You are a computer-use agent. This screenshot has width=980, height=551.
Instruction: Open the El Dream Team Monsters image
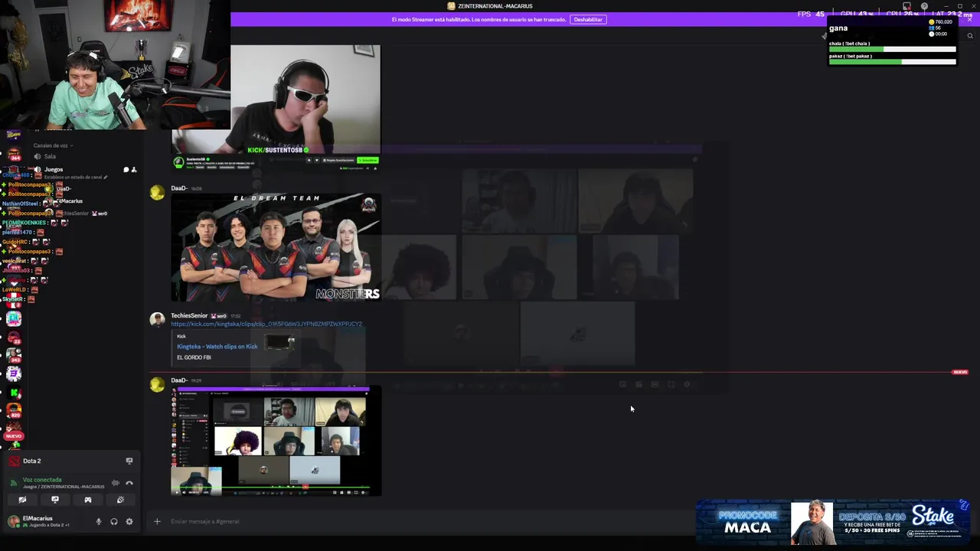pyautogui.click(x=276, y=247)
